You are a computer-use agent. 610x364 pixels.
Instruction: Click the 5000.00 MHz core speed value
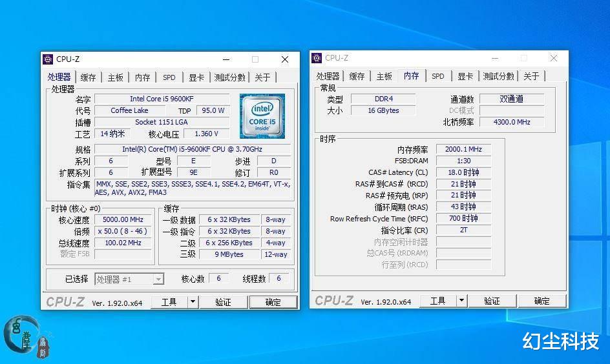(123, 219)
